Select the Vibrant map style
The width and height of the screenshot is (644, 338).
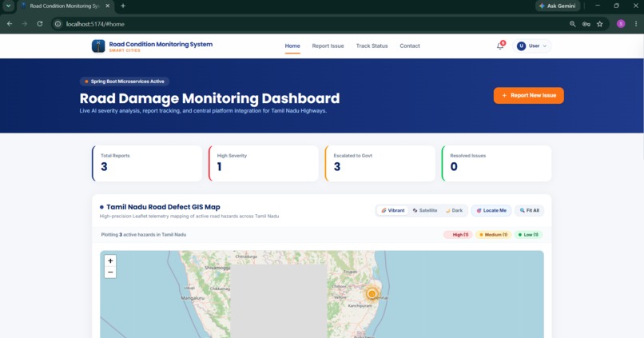coord(392,210)
